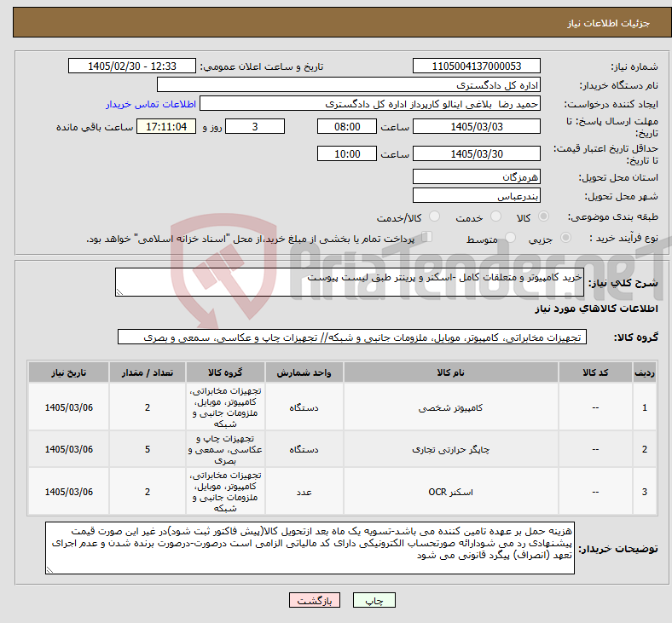Click the row number 2 cell
Image resolution: width=672 pixels, height=623 pixels.
(644, 449)
